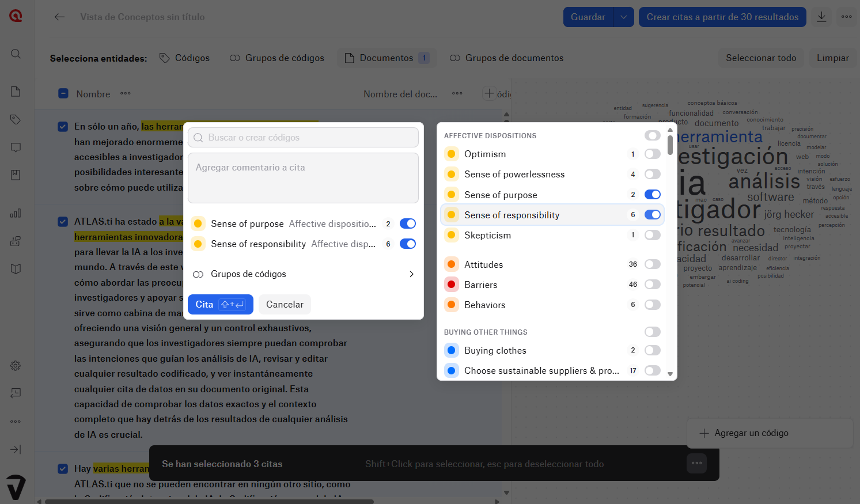Turn on the Behaviors toggle
Image resolution: width=860 pixels, height=504 pixels.
tap(652, 305)
